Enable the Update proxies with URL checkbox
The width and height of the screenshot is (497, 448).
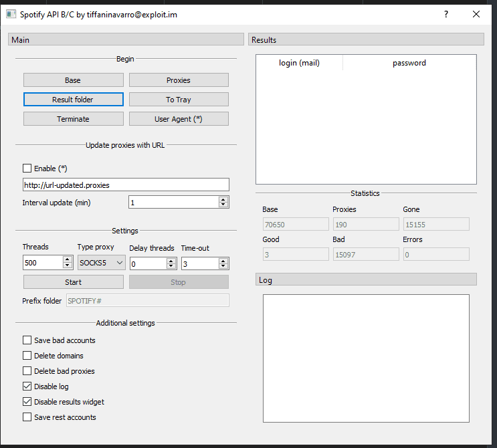(x=27, y=169)
